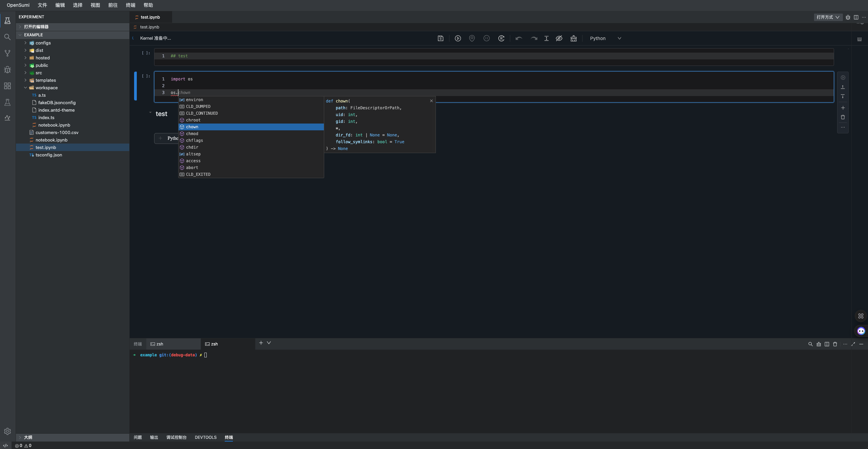The image size is (868, 449).
Task: Click the vertical resize cell height icon
Action: (547, 38)
